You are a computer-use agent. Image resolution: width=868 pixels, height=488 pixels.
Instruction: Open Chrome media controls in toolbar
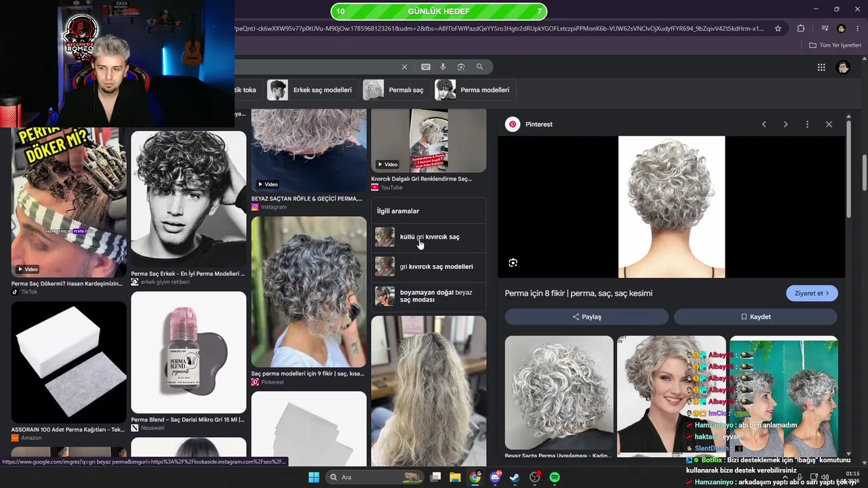click(x=825, y=28)
